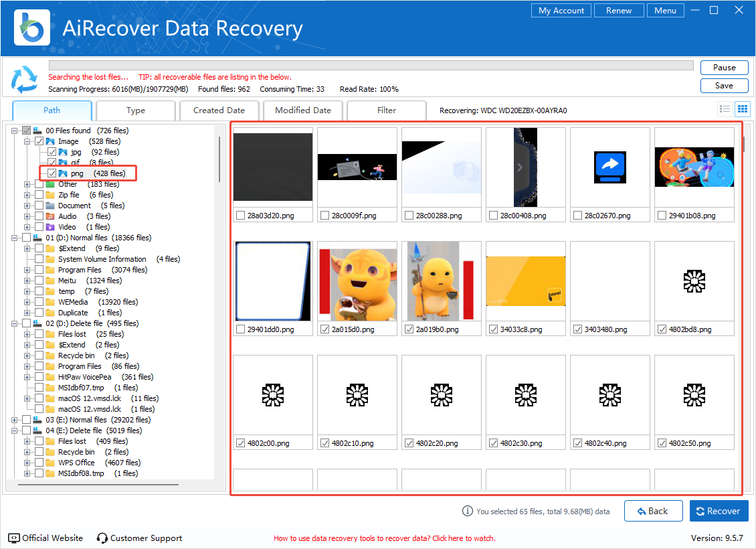
Task: Select the 29401b08.png thumbnail image
Action: [694, 167]
